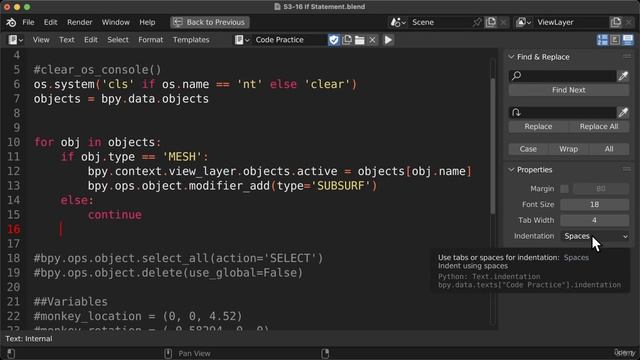The image size is (640, 360).
Task: Open the Indentation Spaces dropdown
Action: coord(594,236)
